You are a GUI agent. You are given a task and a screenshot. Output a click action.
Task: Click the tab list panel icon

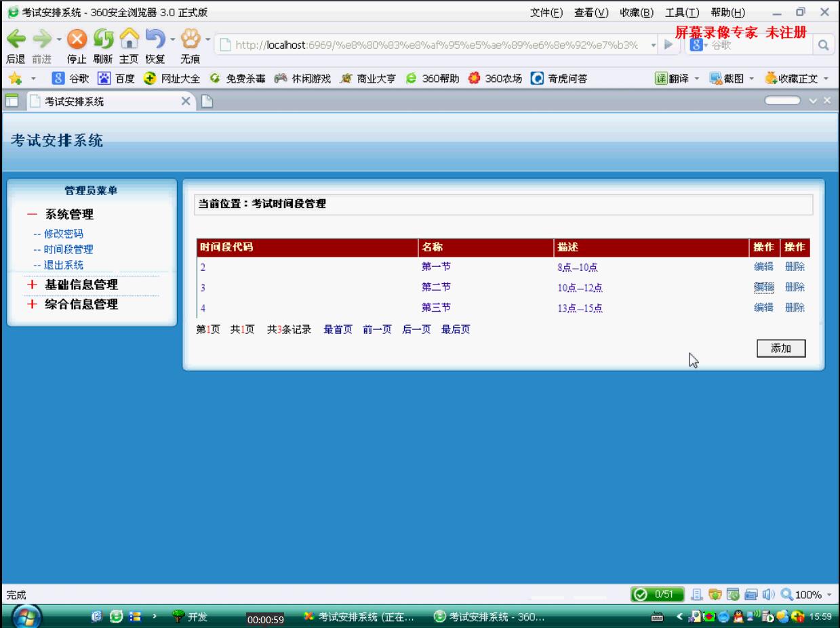[x=12, y=102]
